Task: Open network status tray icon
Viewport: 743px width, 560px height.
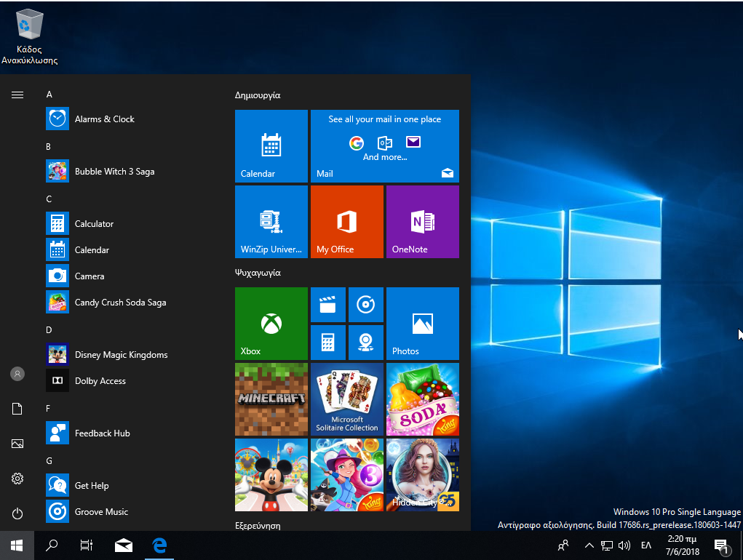Action: 606,545
